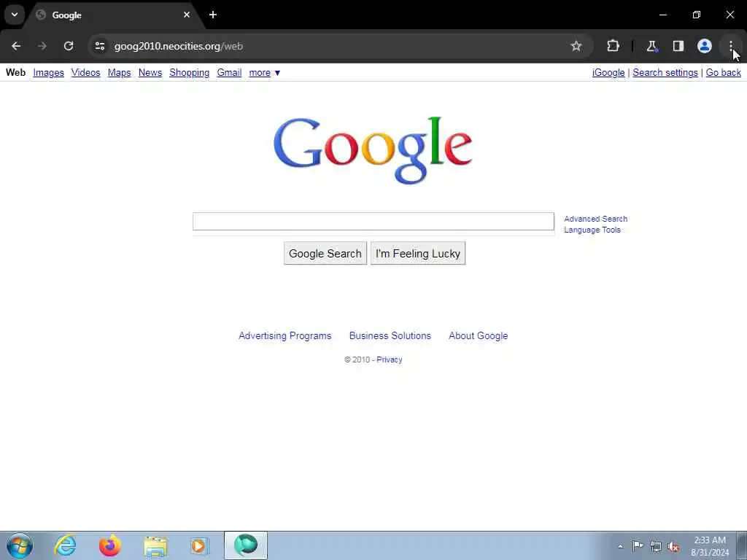Bookmark this page with the star icon
This screenshot has height=560, width=747.
576,46
